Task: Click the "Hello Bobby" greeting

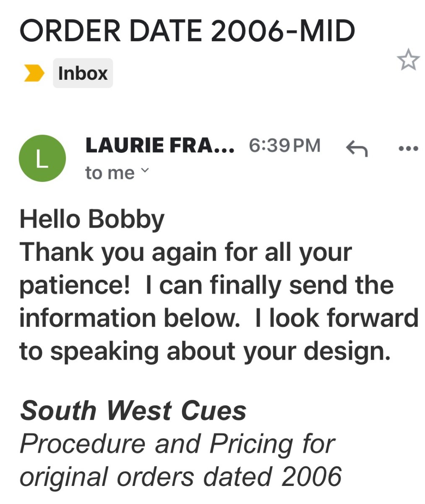Action: (92, 219)
